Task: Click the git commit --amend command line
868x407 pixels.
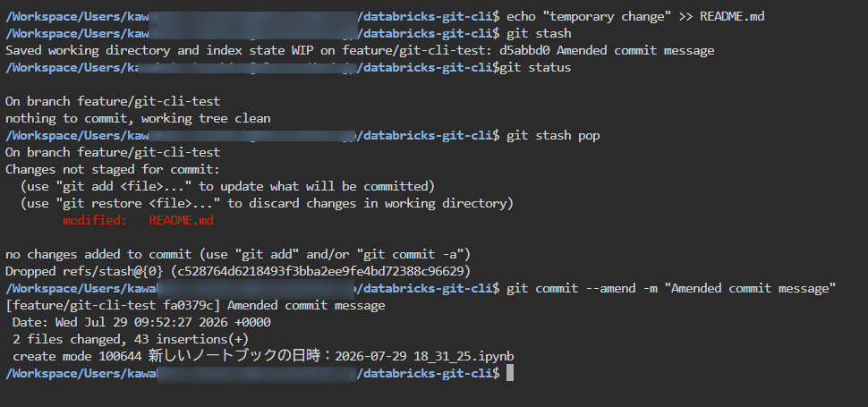Action: click(671, 288)
